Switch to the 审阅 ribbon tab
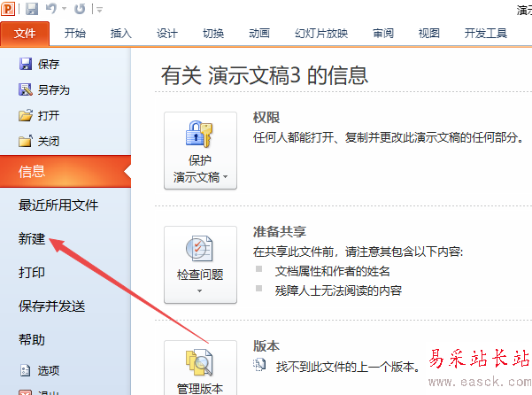The image size is (532, 395). (383, 34)
